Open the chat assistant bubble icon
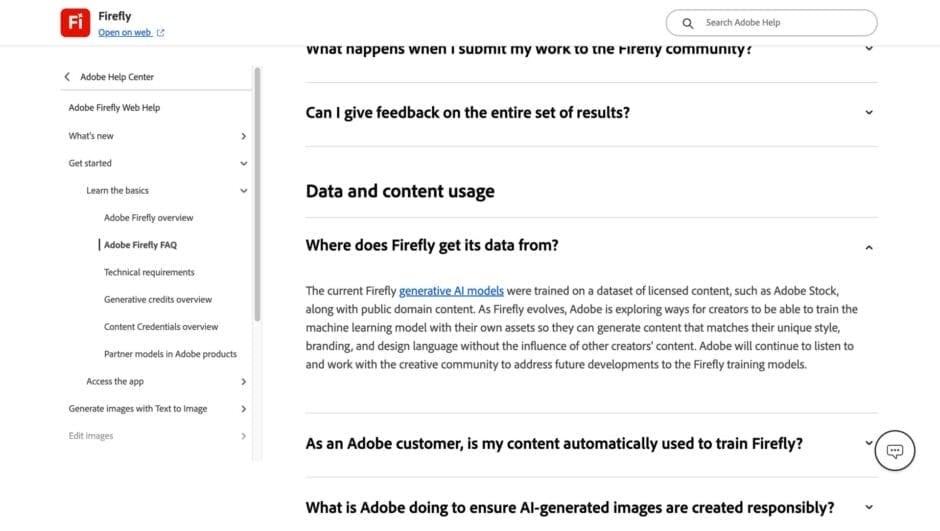The height and width of the screenshot is (531, 940). pos(895,451)
